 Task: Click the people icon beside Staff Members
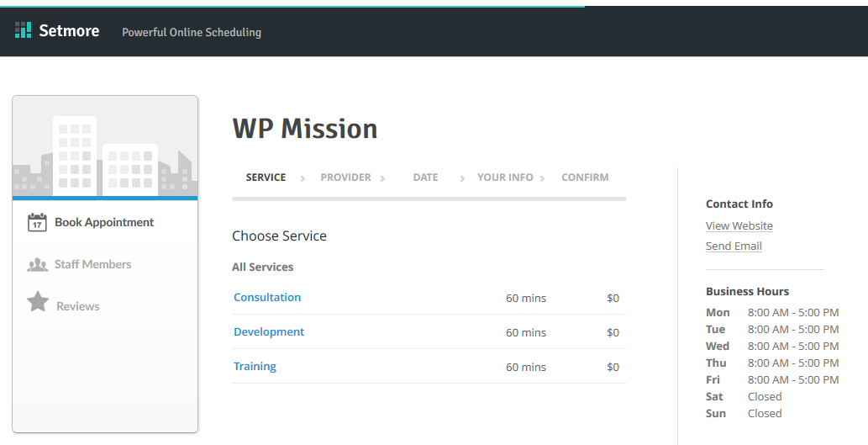[x=38, y=265]
